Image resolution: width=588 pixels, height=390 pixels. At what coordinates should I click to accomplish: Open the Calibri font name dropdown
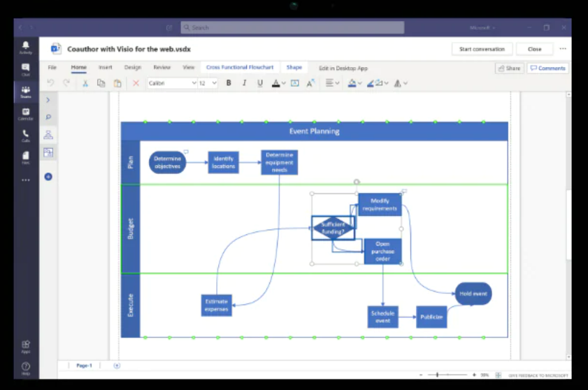coord(172,83)
